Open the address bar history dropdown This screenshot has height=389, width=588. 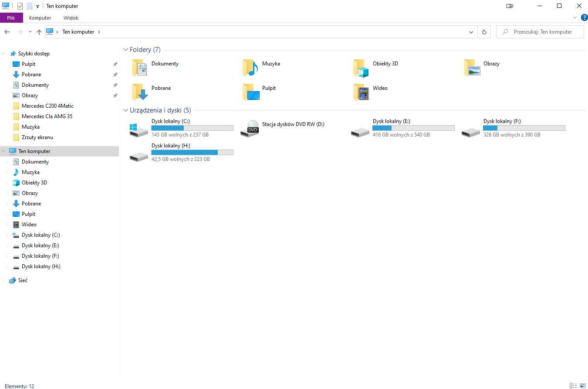coord(471,32)
